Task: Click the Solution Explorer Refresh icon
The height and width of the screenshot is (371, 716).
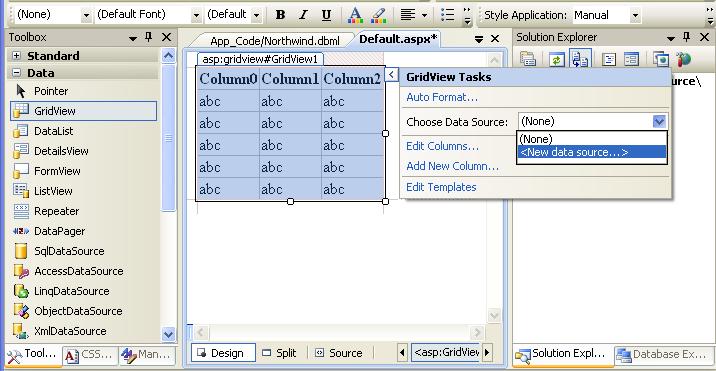Action: (557, 59)
